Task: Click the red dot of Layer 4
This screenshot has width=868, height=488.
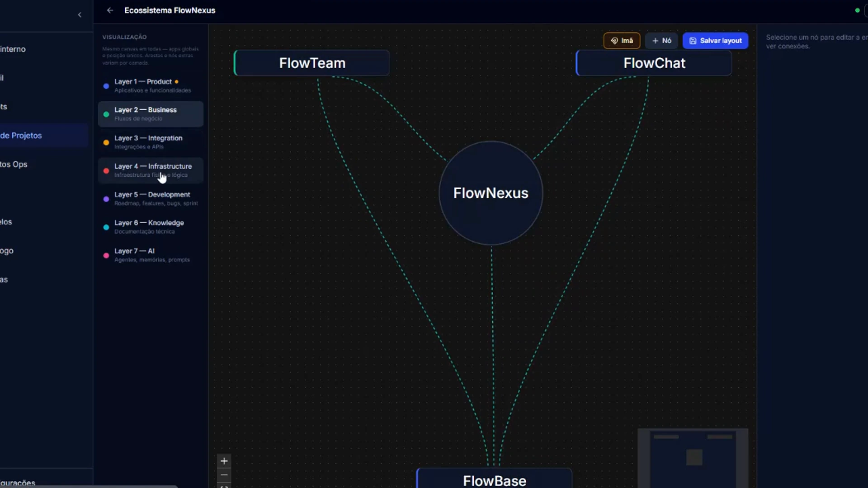Action: point(106,171)
